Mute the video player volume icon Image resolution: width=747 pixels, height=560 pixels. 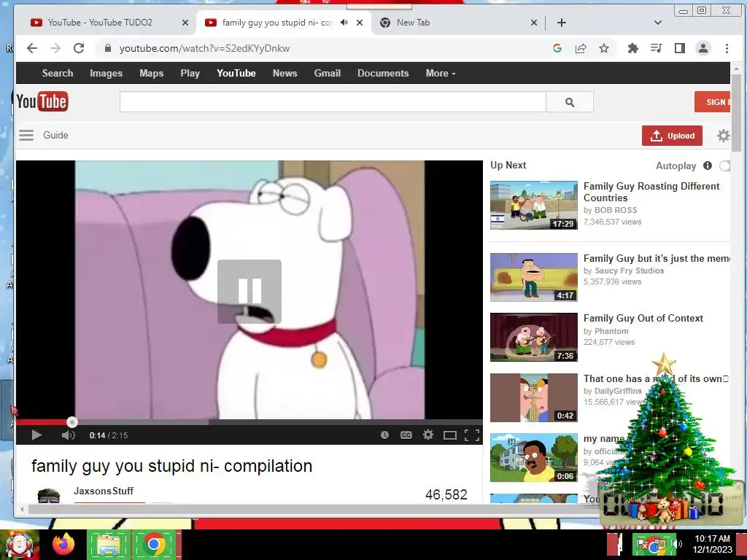[x=68, y=435]
